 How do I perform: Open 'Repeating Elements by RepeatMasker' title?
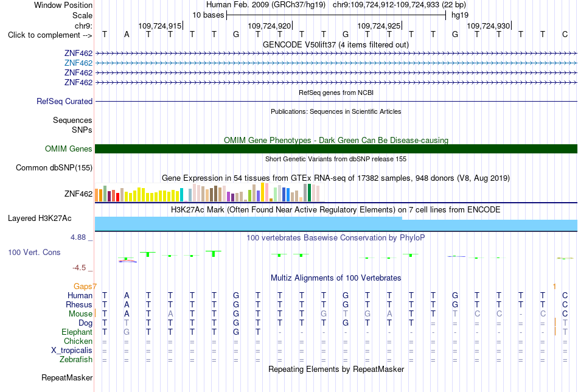pos(336,369)
